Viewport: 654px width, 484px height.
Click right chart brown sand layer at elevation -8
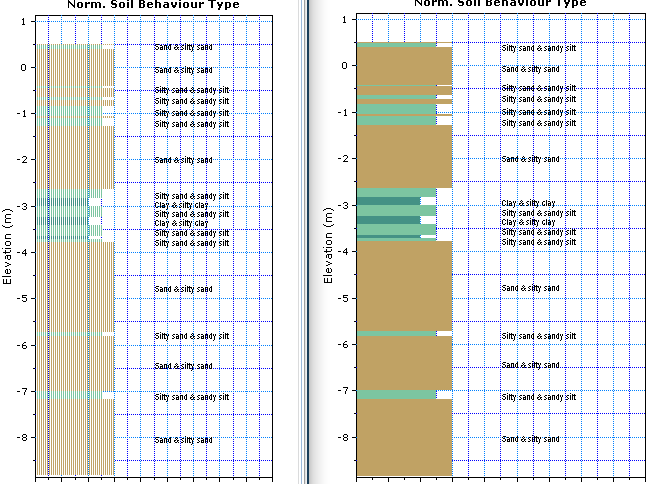click(404, 437)
